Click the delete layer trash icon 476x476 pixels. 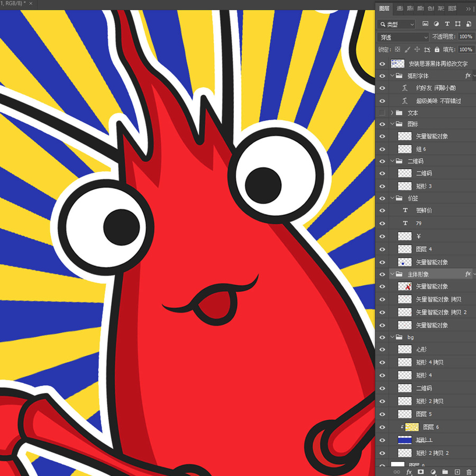point(469,472)
